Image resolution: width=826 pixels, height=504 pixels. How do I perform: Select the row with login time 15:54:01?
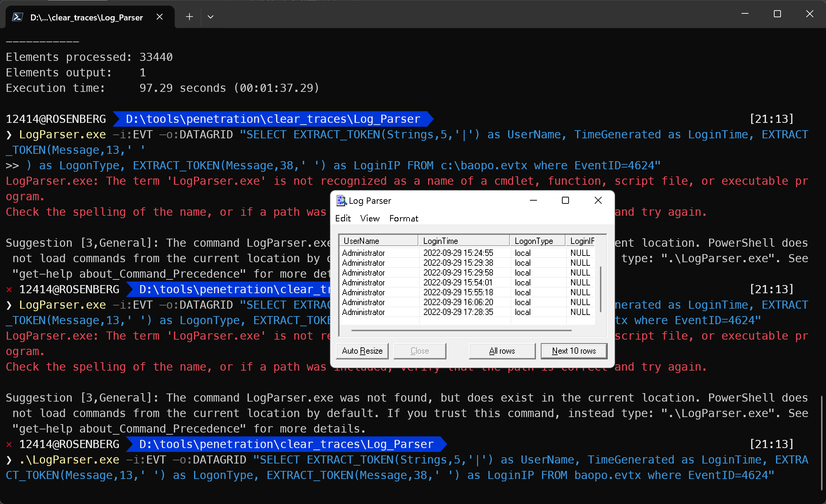tap(458, 283)
